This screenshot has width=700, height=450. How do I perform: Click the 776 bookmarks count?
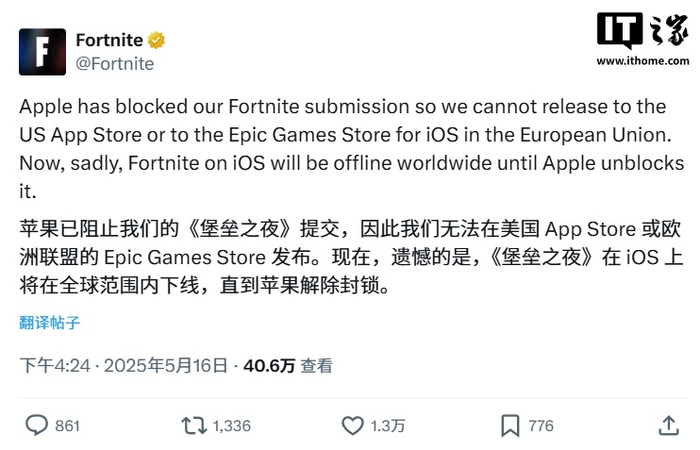pyautogui.click(x=541, y=426)
